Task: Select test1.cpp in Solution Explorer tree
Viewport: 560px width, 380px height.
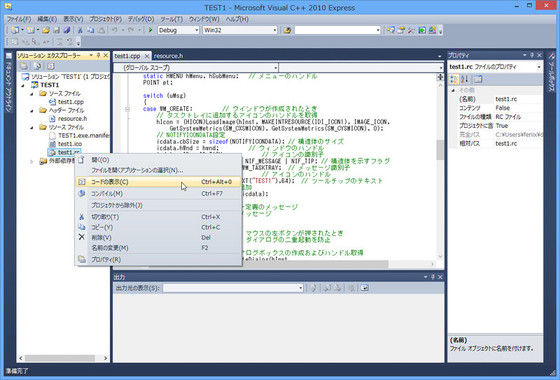Action: point(71,102)
